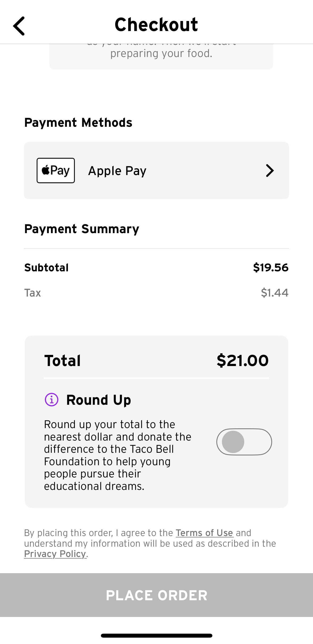313x644 pixels.
Task: Tap the Total amount $21.00
Action: [242, 360]
